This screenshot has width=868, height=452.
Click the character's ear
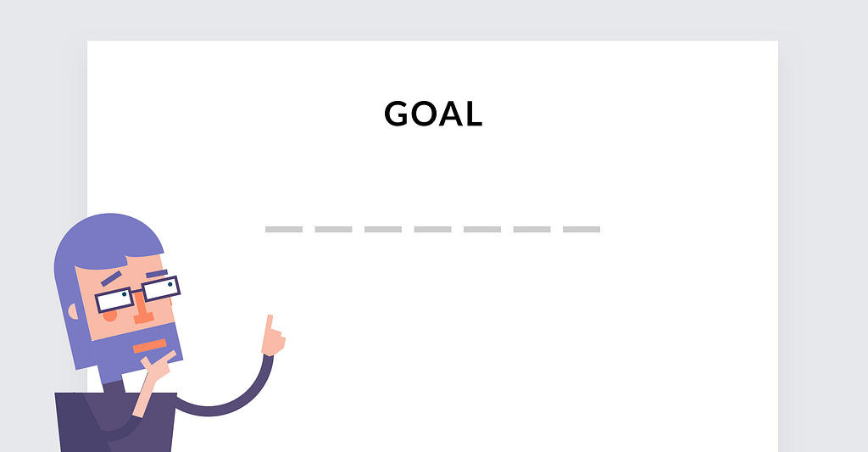tap(73, 310)
